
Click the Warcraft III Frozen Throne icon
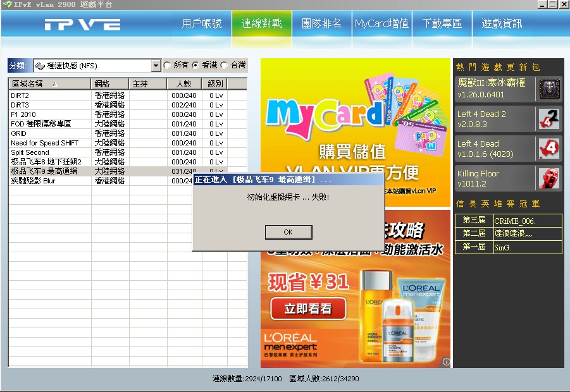point(549,89)
